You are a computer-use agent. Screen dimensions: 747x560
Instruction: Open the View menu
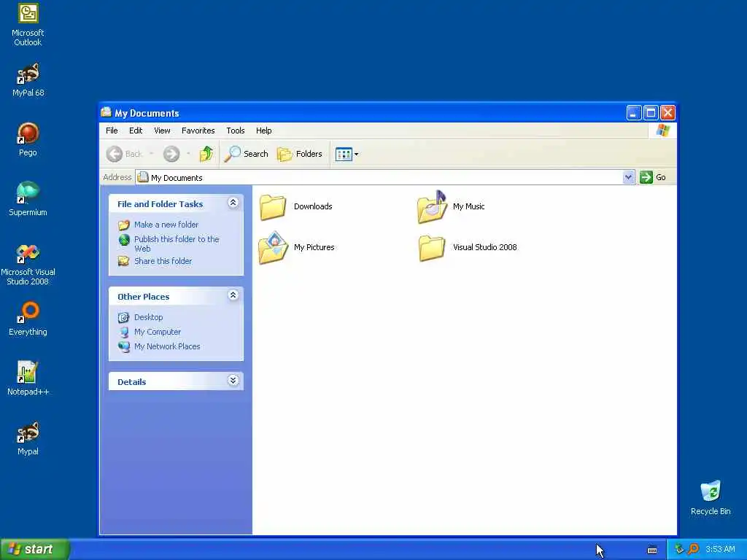coord(162,131)
